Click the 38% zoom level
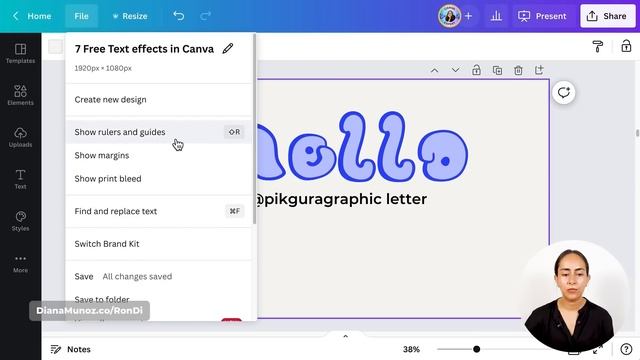The image size is (640, 360). coord(411,349)
